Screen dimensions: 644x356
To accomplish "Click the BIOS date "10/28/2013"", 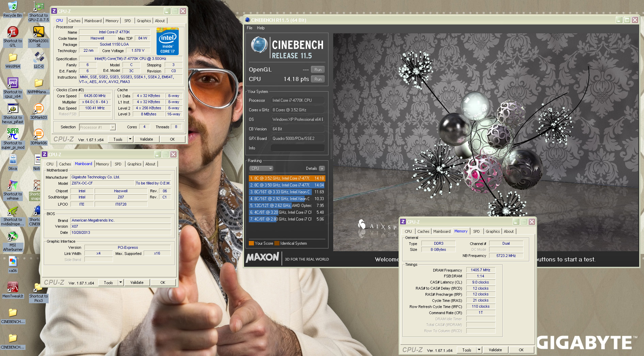I will coord(120,232).
